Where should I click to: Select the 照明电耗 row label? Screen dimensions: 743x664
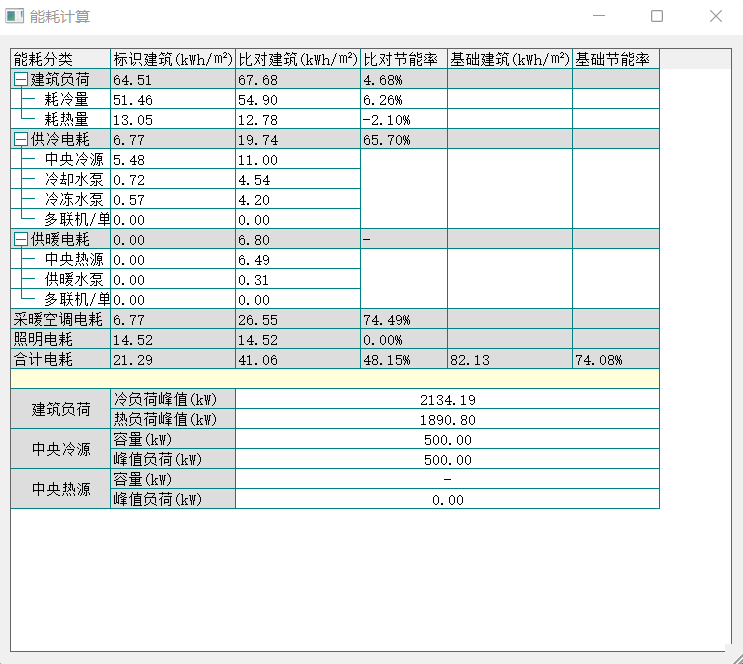click(x=44, y=340)
